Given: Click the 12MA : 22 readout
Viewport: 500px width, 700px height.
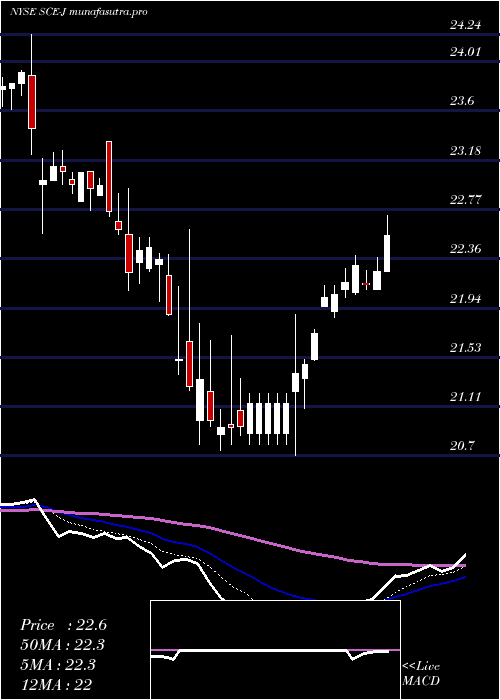Looking at the screenshot, I should coord(57,684).
